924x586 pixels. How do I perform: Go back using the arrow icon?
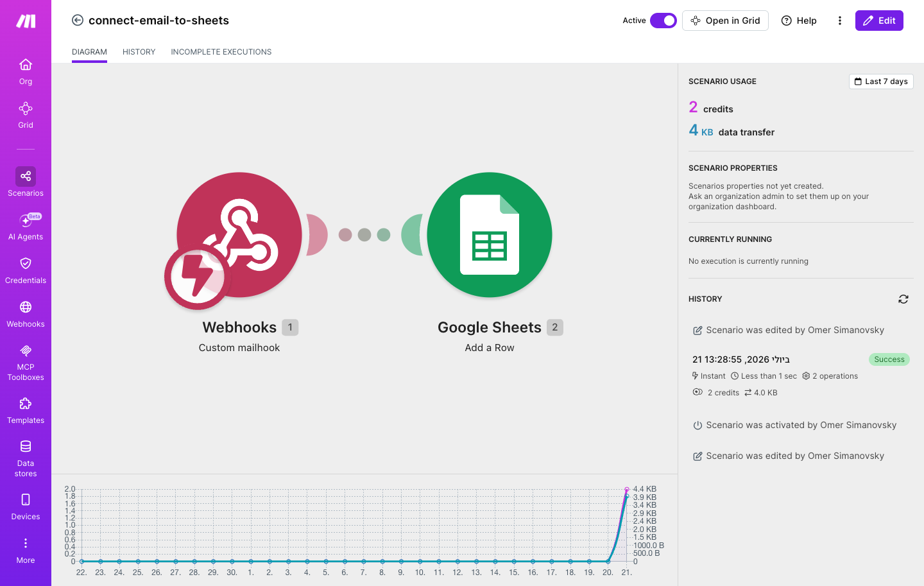(78, 20)
